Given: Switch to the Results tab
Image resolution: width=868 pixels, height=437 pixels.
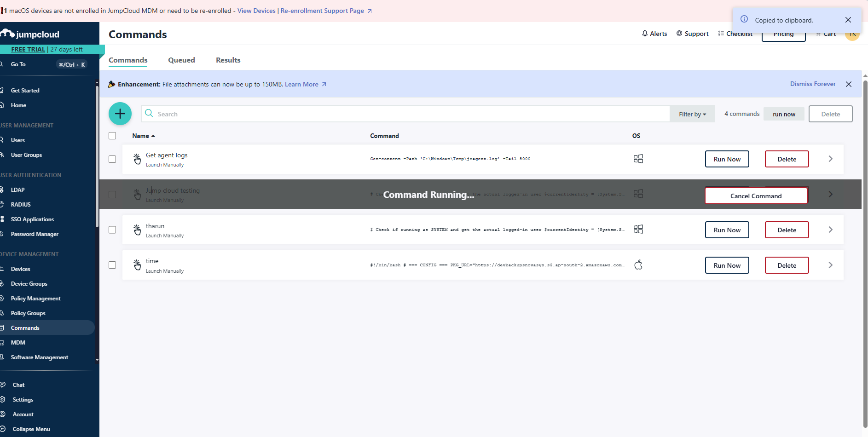Looking at the screenshot, I should tap(228, 60).
